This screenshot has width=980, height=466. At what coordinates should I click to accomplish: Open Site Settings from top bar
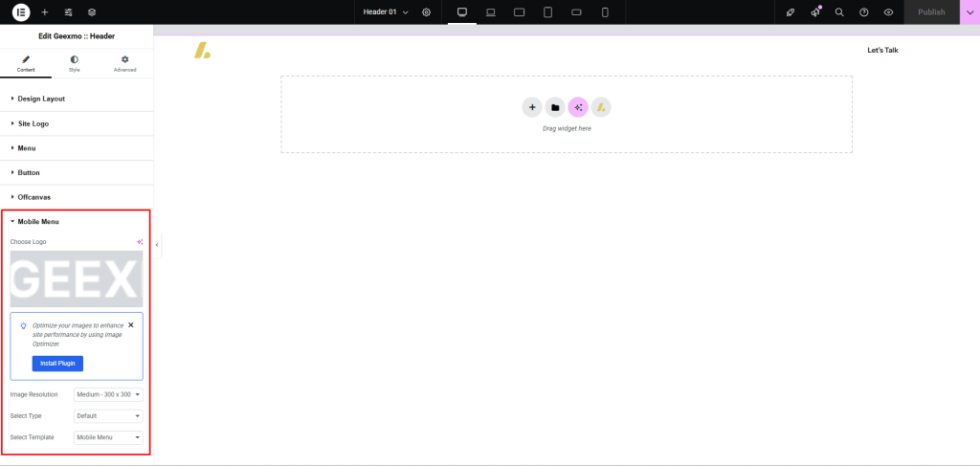68,12
